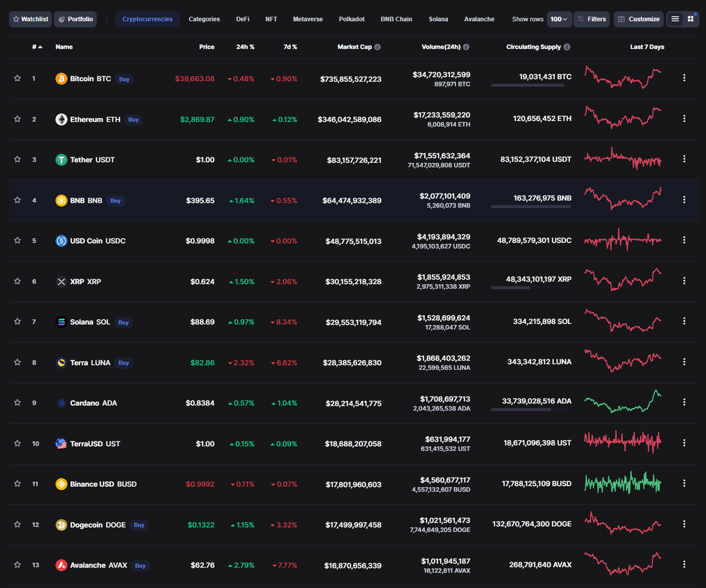
Task: Open the Customize columns menu
Action: 638,19
